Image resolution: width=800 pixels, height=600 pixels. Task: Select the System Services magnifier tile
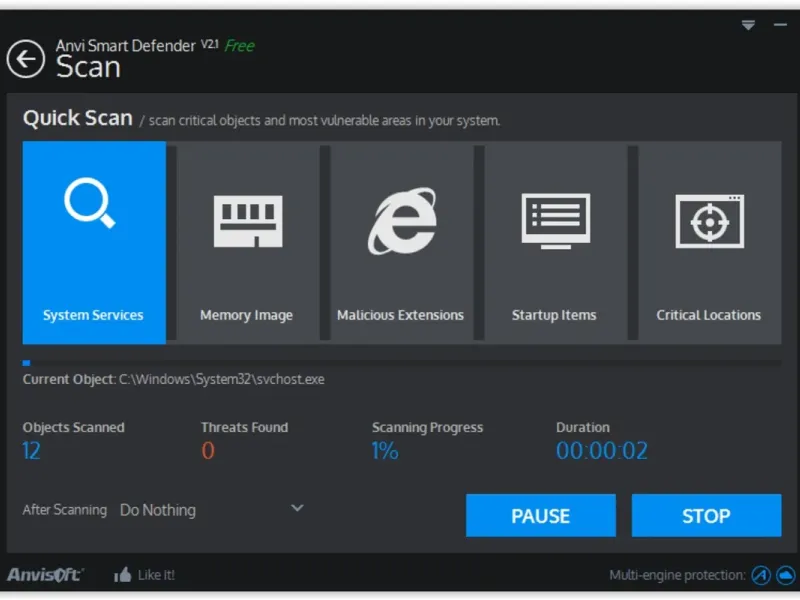94,242
